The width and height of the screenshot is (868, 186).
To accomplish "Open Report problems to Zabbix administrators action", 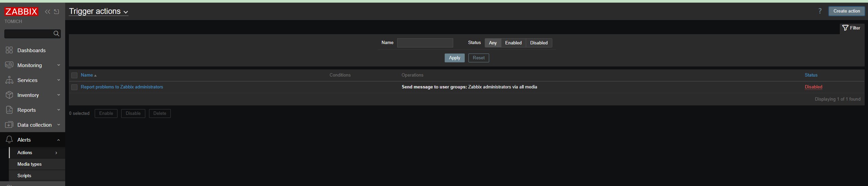I will [x=122, y=87].
